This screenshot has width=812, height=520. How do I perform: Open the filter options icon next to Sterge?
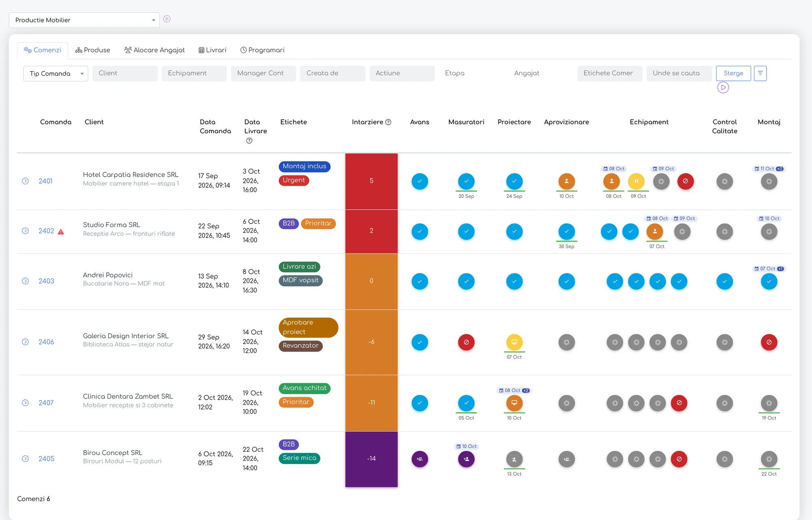[x=760, y=73]
